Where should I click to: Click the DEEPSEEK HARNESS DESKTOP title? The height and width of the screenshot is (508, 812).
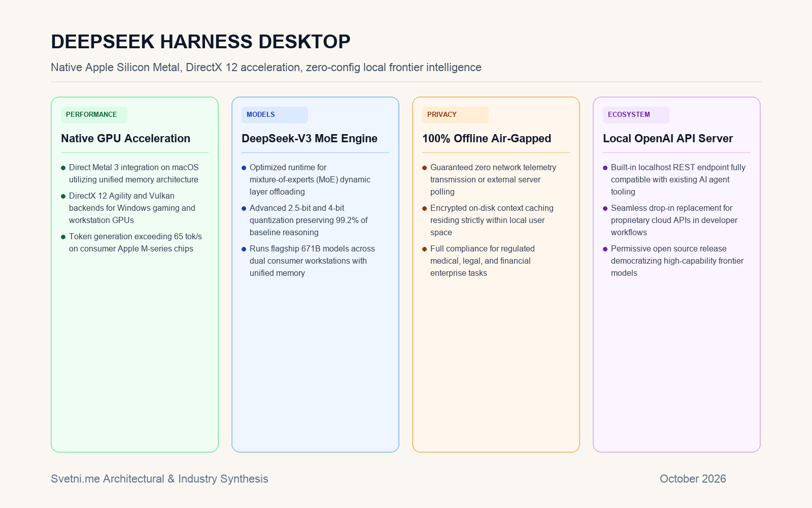click(200, 42)
